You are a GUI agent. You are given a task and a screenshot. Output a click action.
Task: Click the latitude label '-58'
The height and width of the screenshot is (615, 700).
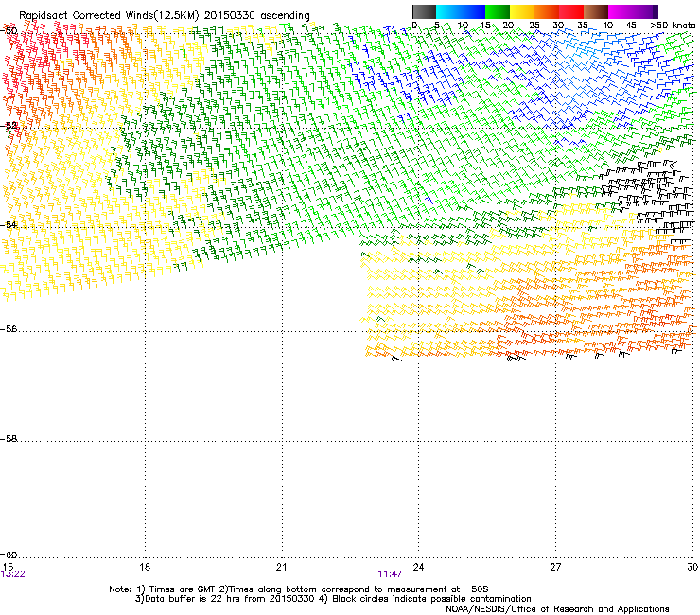9,439
